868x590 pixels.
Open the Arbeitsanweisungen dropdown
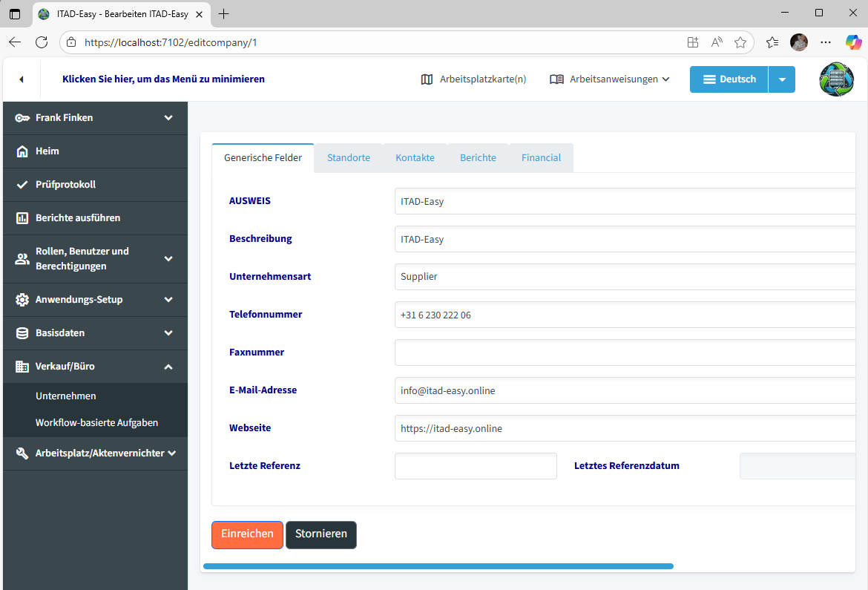pyautogui.click(x=610, y=79)
